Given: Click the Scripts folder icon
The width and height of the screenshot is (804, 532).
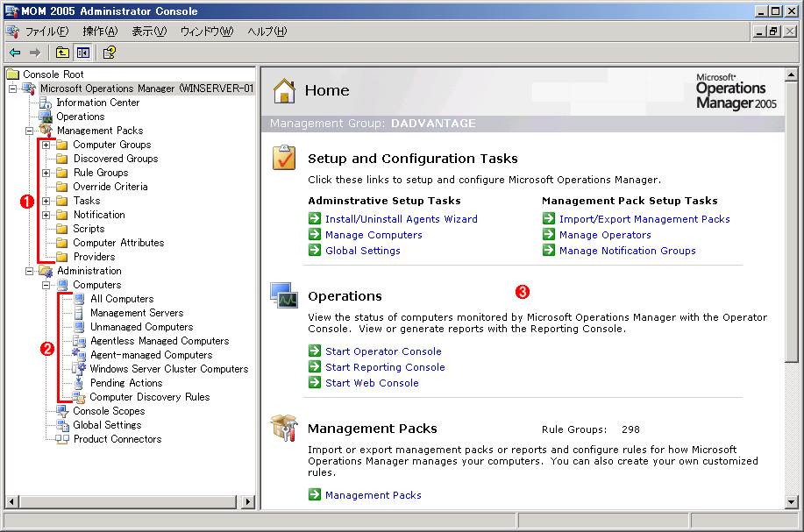Looking at the screenshot, I should (x=62, y=229).
